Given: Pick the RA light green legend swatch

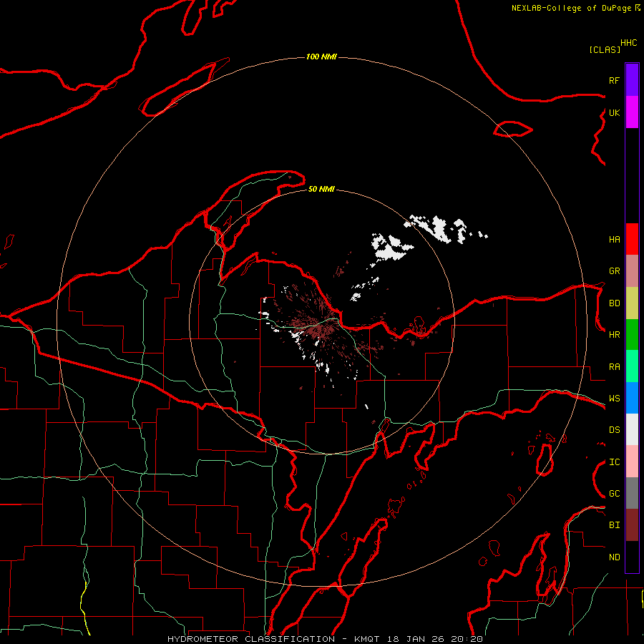Looking at the screenshot, I should (x=632, y=366).
